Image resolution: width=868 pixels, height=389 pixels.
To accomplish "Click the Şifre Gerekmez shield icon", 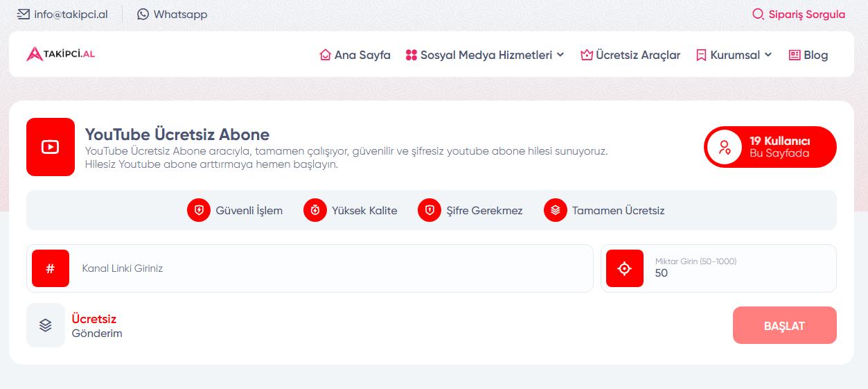I will point(429,210).
